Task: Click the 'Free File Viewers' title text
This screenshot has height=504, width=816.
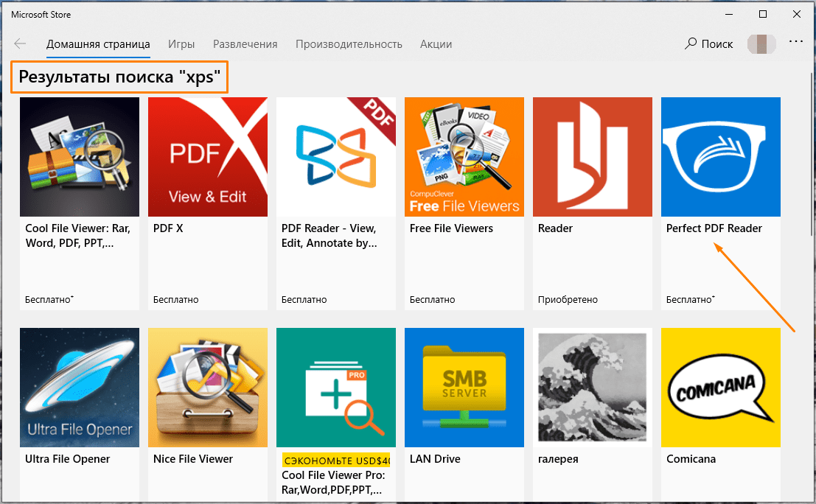Action: [x=451, y=228]
